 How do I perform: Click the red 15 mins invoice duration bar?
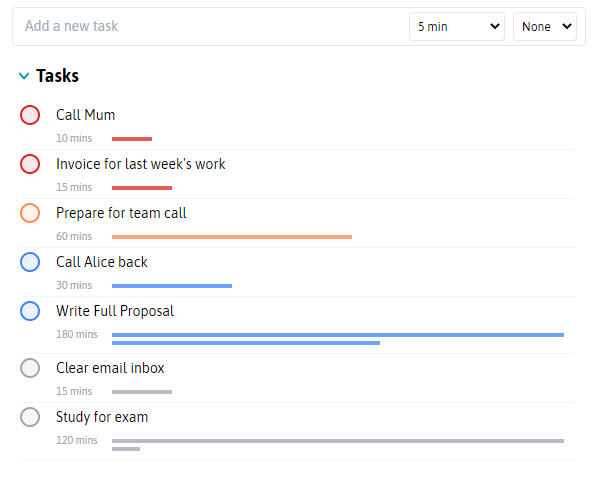coord(142,188)
